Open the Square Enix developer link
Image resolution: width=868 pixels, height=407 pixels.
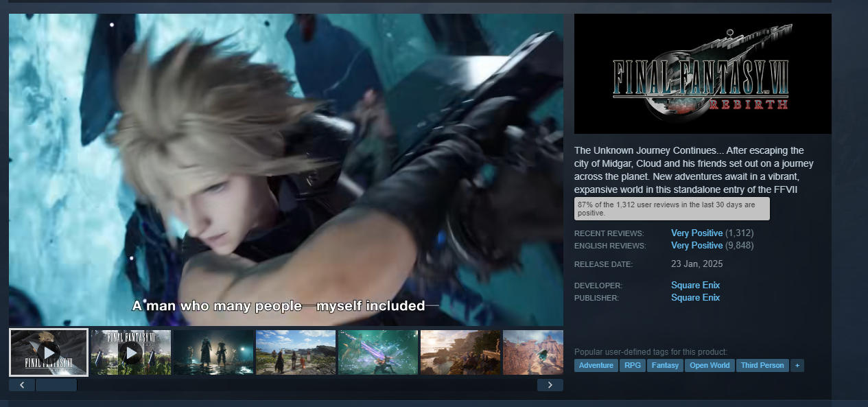click(695, 286)
